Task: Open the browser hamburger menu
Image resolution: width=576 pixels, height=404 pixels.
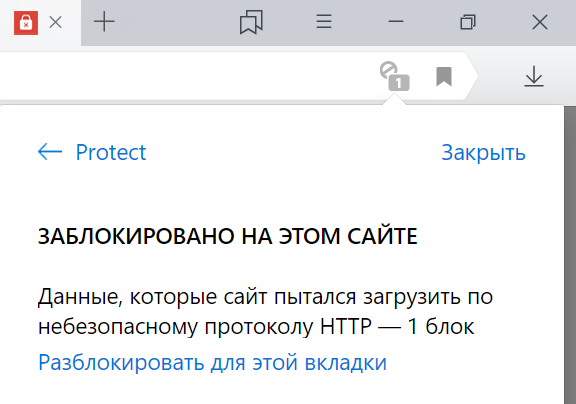Action: pos(324,21)
